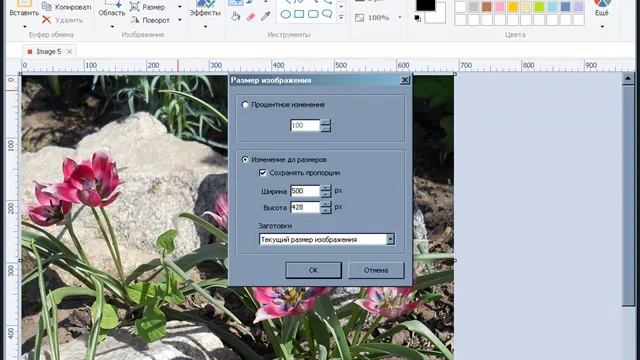Increase the Ширина value with up arrow
This screenshot has height=360, width=640.
point(326,188)
